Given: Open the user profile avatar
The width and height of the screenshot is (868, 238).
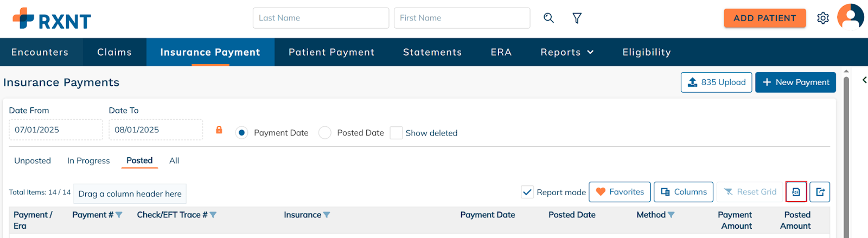Looking at the screenshot, I should click(850, 17).
